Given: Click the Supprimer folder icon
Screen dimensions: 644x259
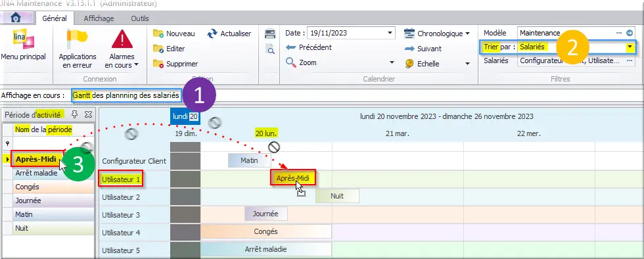Looking at the screenshot, I should coord(158,64).
